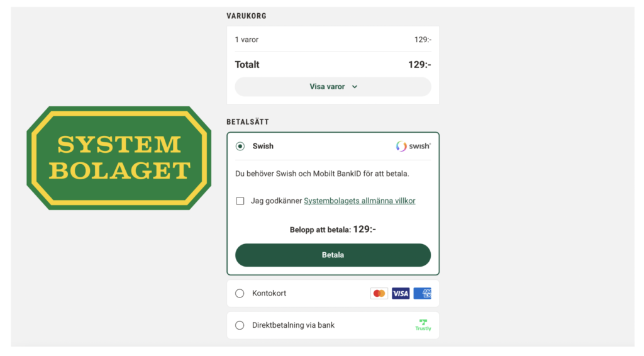Choose the Kontokort radio button
This screenshot has height=356, width=644.
click(x=240, y=293)
